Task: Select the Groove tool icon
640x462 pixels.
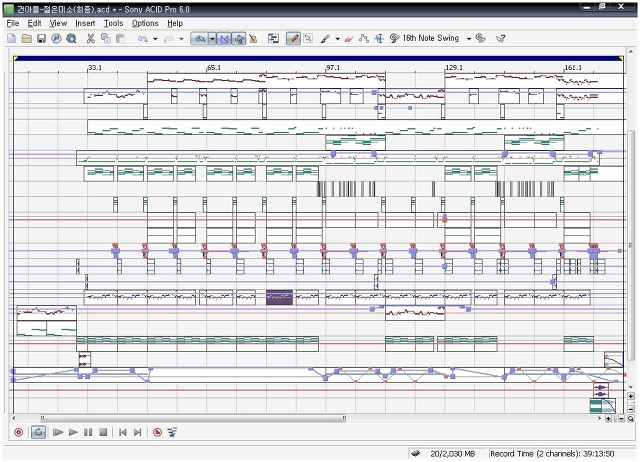Action: [x=394, y=38]
